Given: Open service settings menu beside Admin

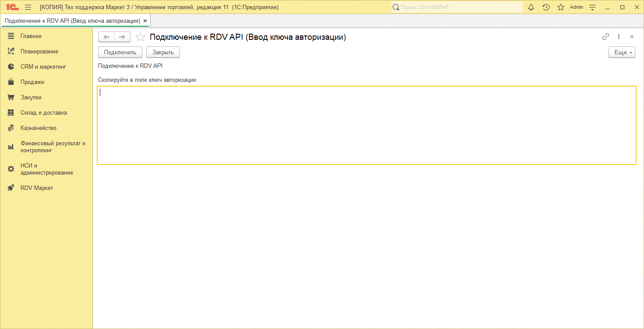Looking at the screenshot, I should click(x=592, y=7).
